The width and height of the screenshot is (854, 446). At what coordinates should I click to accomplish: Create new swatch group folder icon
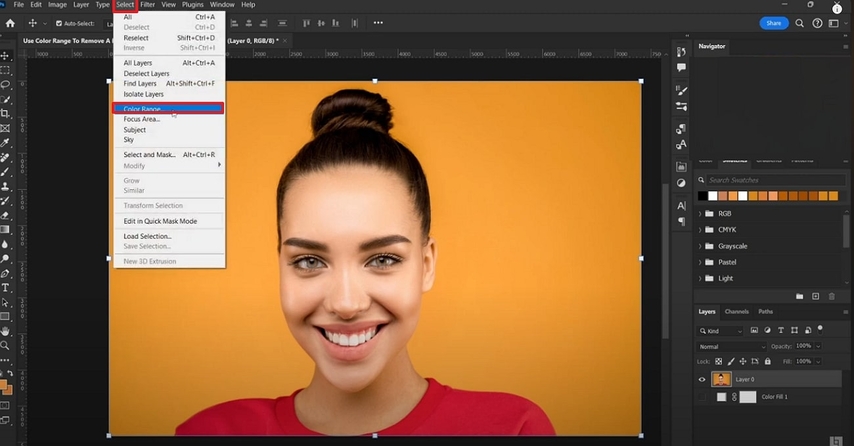coord(799,296)
